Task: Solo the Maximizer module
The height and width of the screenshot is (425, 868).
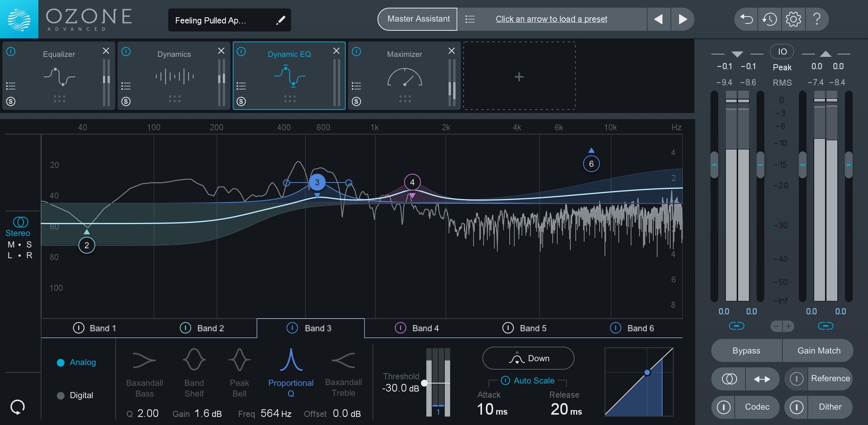Action: click(356, 101)
